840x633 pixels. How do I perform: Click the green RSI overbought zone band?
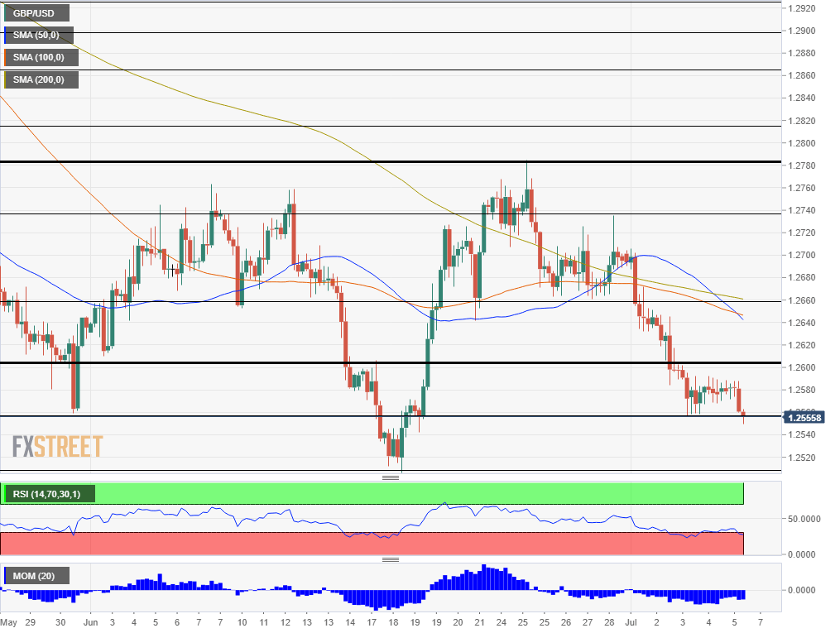tap(414, 494)
